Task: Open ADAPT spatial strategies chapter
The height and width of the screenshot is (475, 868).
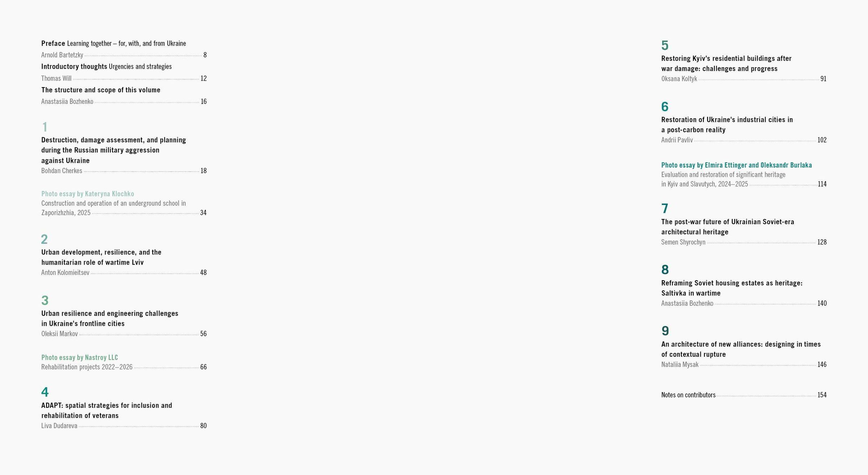Action: (107, 410)
